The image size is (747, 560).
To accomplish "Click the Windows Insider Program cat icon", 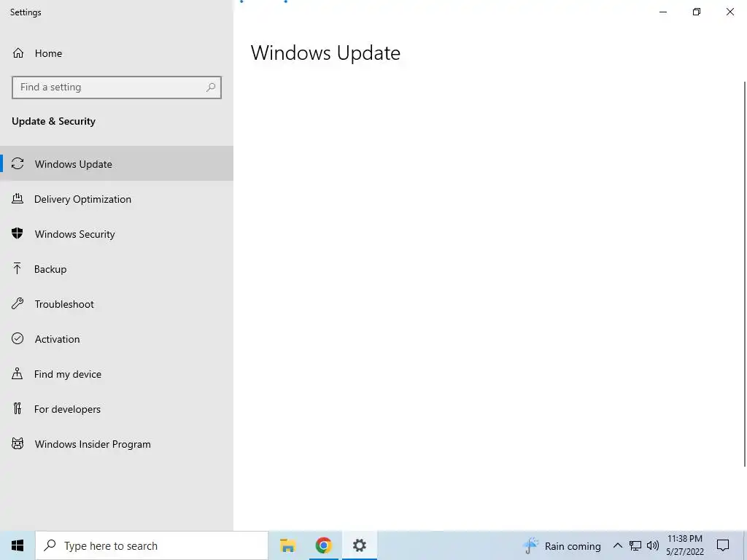I will coord(18,444).
